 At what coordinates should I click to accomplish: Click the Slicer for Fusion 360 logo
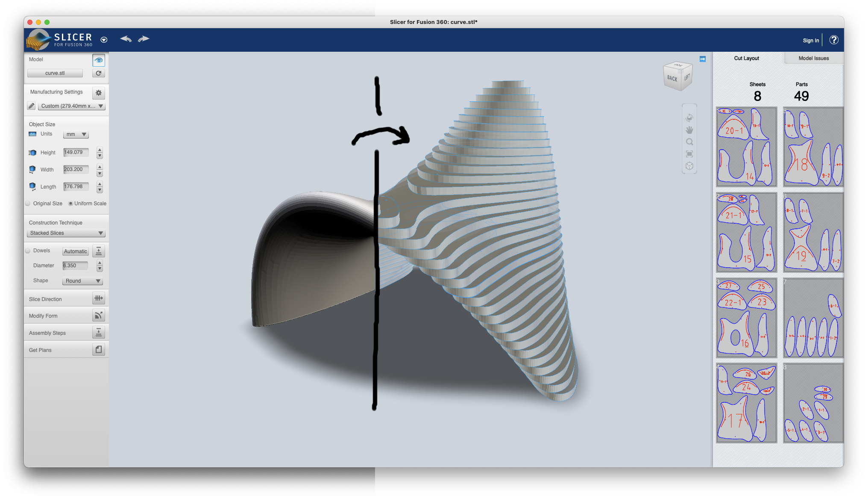pyautogui.click(x=59, y=40)
